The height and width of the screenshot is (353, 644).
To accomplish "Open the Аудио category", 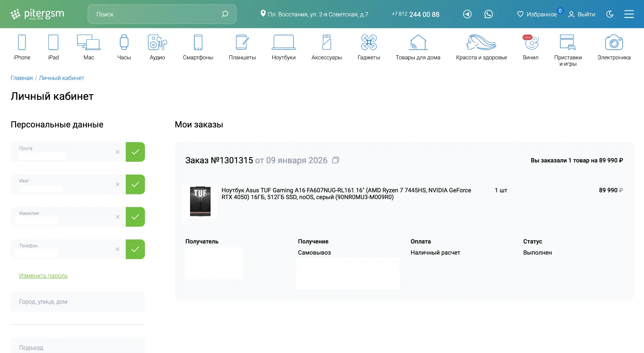I will (157, 47).
